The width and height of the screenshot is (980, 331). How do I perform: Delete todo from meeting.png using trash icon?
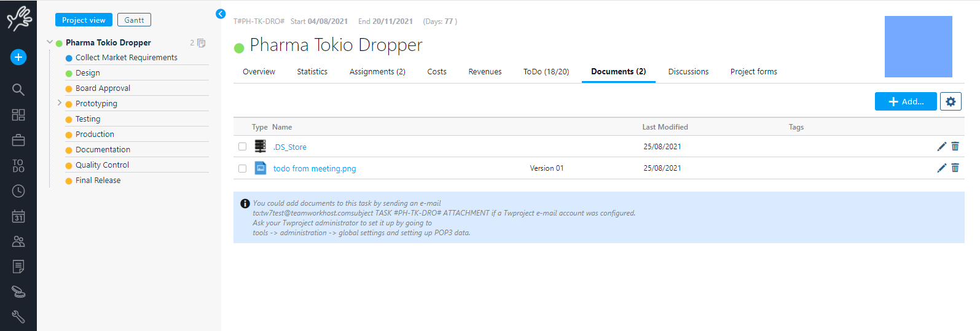coord(955,168)
